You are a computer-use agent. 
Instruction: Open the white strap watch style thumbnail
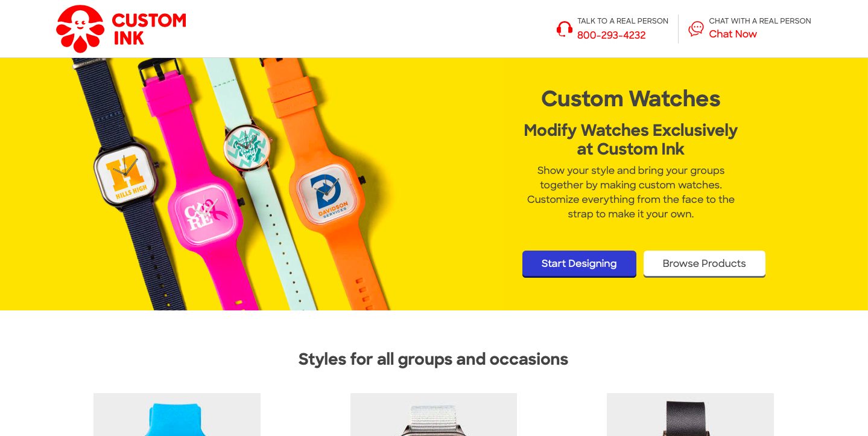click(434, 414)
